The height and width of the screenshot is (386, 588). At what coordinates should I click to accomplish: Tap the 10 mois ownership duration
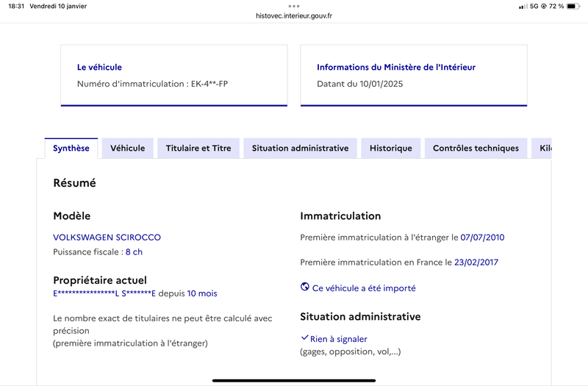[x=202, y=293]
